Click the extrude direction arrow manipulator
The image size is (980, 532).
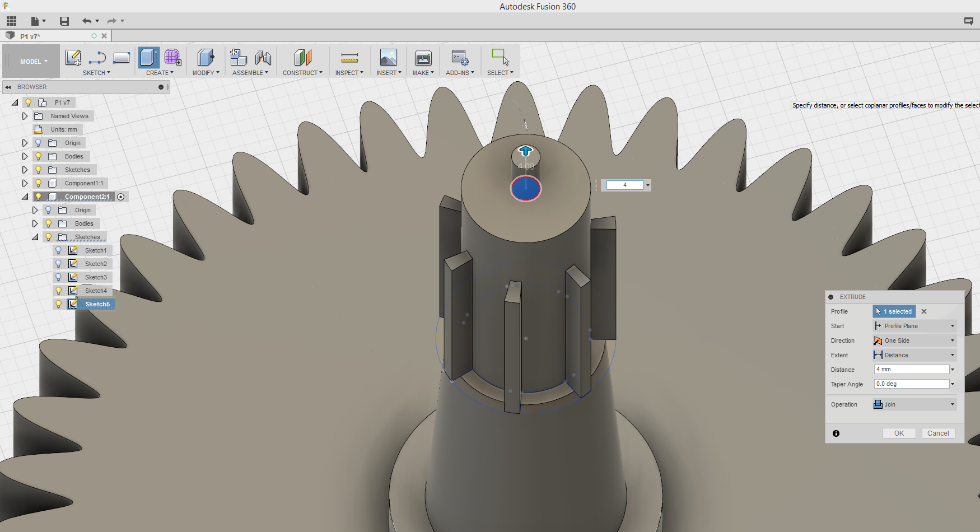pos(525,151)
